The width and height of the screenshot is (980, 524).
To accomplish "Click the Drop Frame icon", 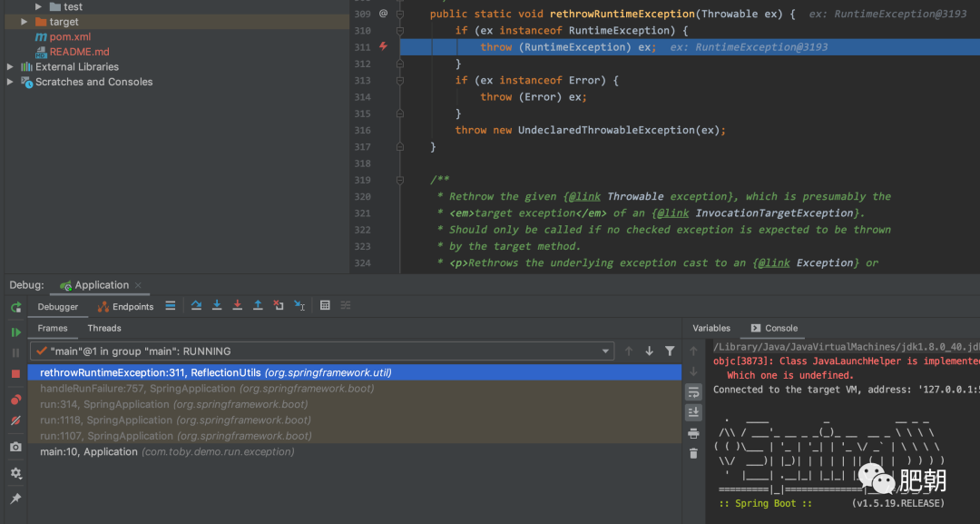I will [279, 306].
